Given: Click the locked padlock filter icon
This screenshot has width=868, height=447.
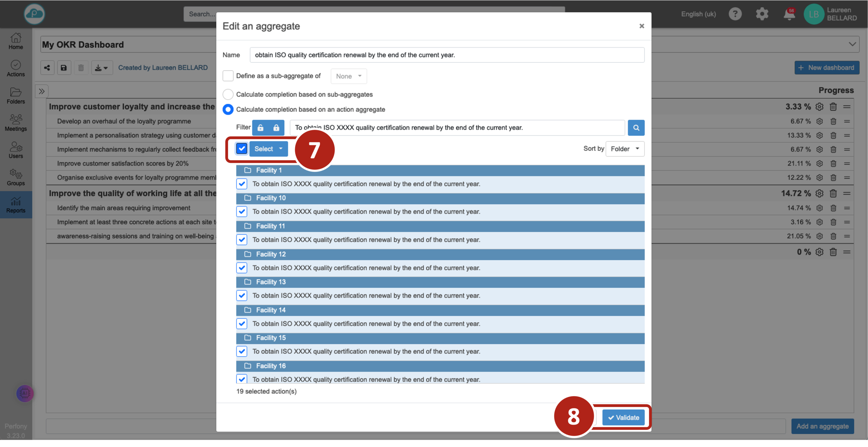Looking at the screenshot, I should pos(276,128).
